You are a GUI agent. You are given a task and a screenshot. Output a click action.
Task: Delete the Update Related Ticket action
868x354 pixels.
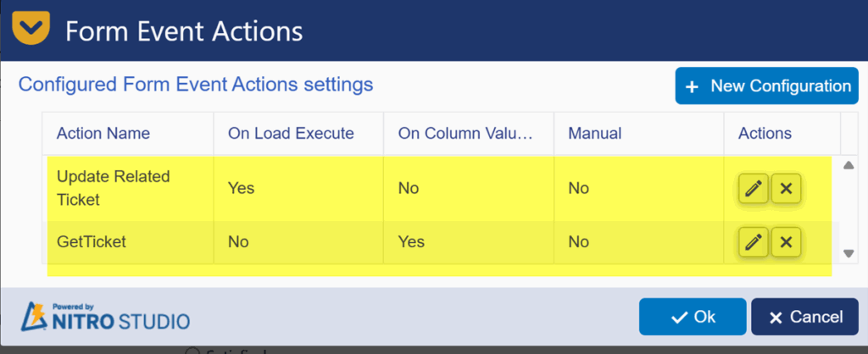coord(786,189)
